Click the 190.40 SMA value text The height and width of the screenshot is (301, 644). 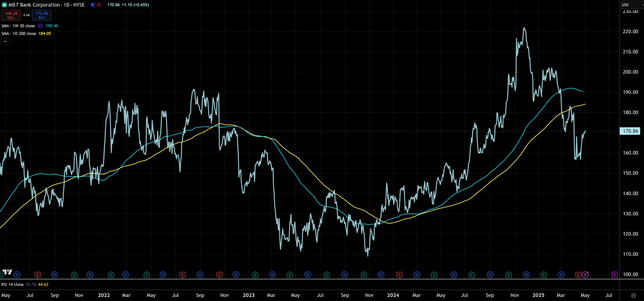(x=52, y=26)
